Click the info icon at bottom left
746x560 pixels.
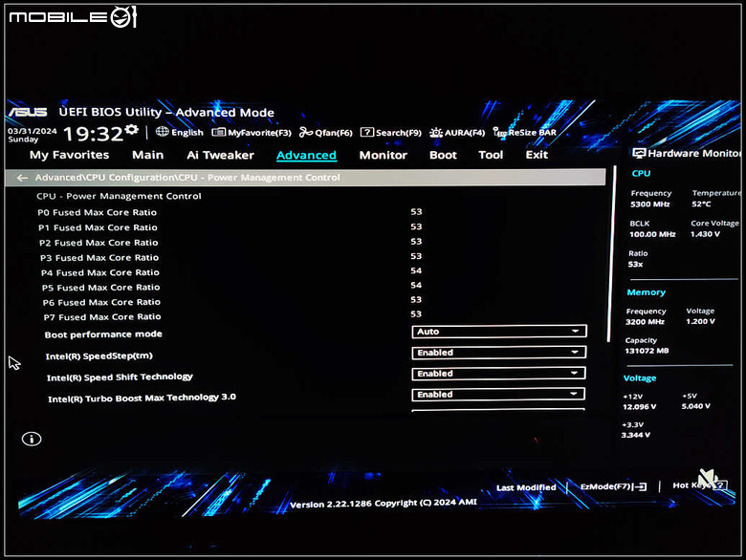click(x=32, y=439)
